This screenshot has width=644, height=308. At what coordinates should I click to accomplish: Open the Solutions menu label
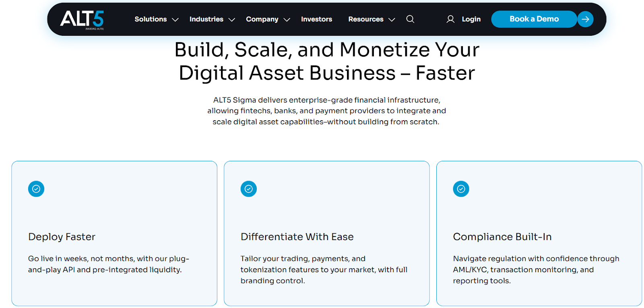click(x=151, y=19)
